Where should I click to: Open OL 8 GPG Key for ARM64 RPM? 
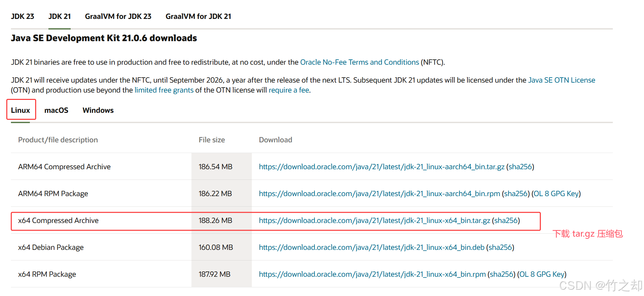point(556,193)
